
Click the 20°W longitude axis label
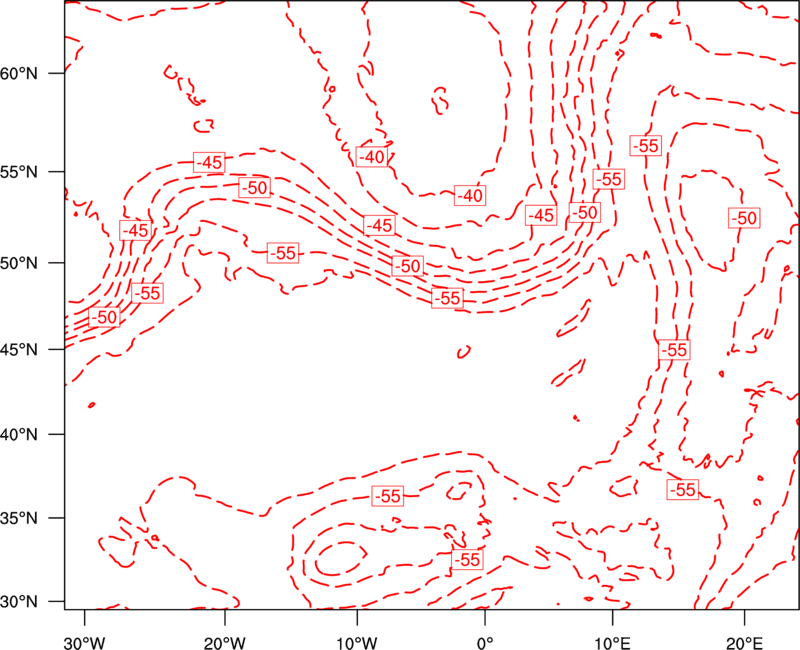point(225,643)
